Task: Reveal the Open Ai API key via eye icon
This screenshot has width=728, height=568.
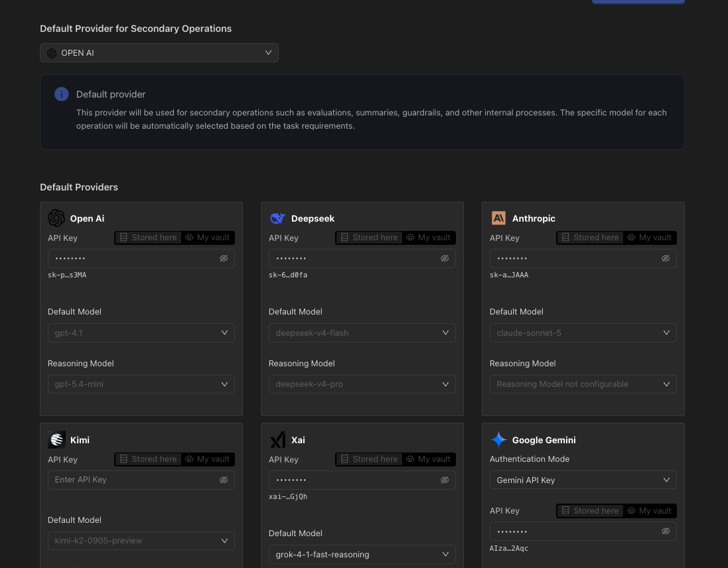Action: 224,259
